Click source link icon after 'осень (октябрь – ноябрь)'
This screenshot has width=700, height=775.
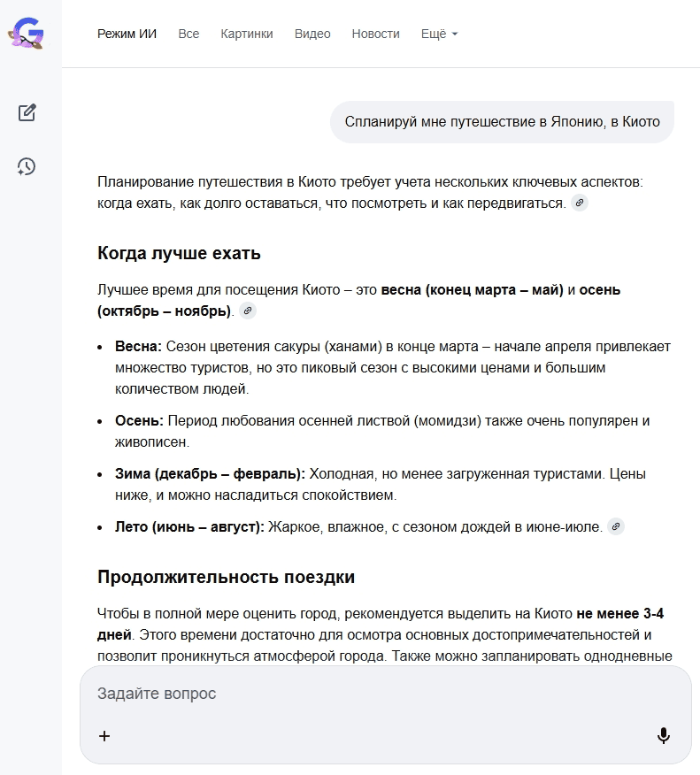[x=248, y=311]
